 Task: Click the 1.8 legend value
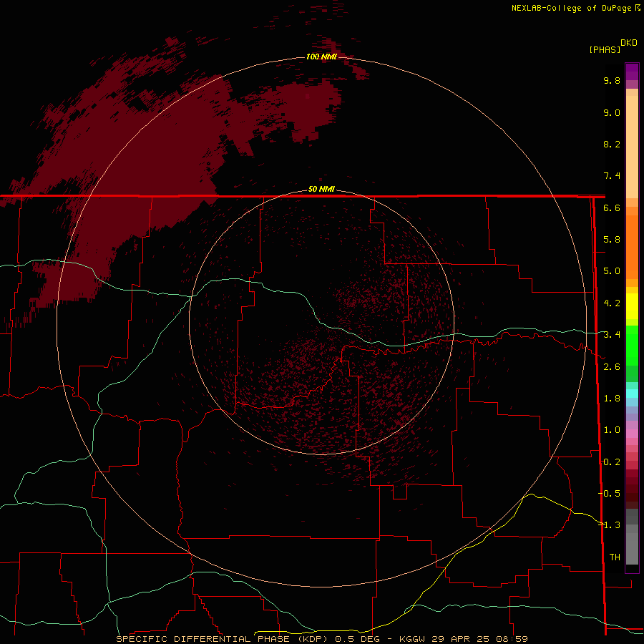[x=612, y=399]
